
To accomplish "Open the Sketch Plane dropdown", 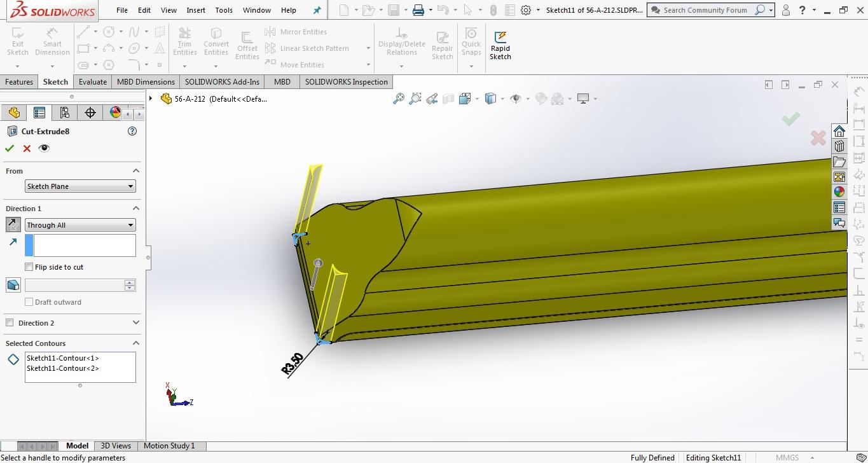I will 80,186.
